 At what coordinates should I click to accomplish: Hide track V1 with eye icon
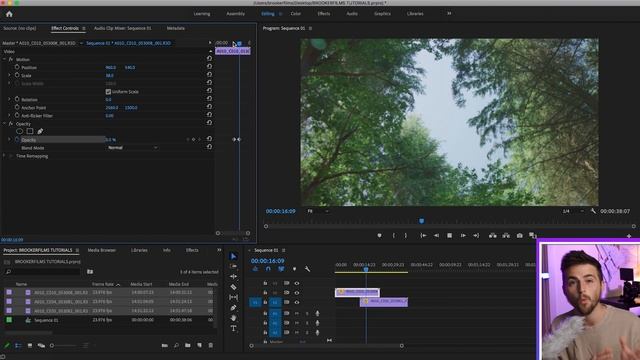pos(297,302)
